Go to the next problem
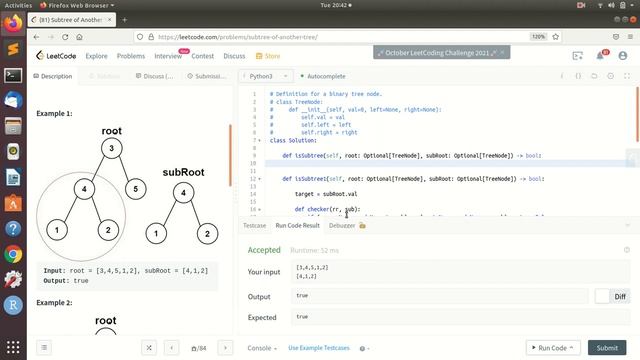This screenshot has width=640, height=360. pos(225,348)
